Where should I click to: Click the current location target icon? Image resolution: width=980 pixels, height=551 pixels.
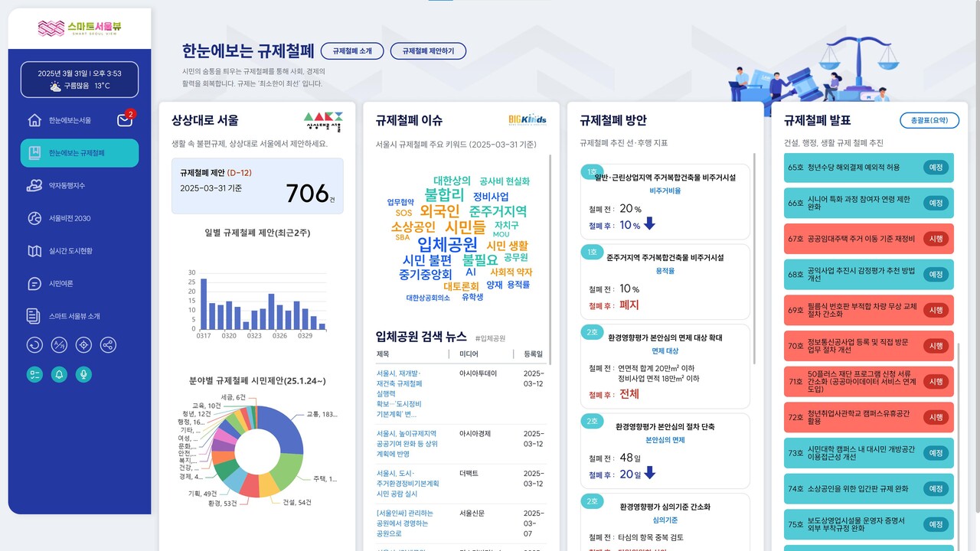(83, 344)
